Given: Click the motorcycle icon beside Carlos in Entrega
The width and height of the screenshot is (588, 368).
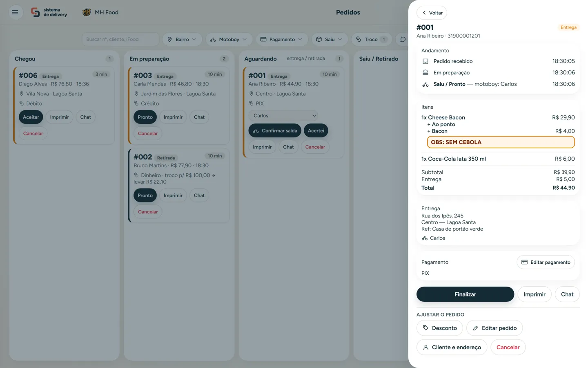Looking at the screenshot, I should [x=425, y=238].
